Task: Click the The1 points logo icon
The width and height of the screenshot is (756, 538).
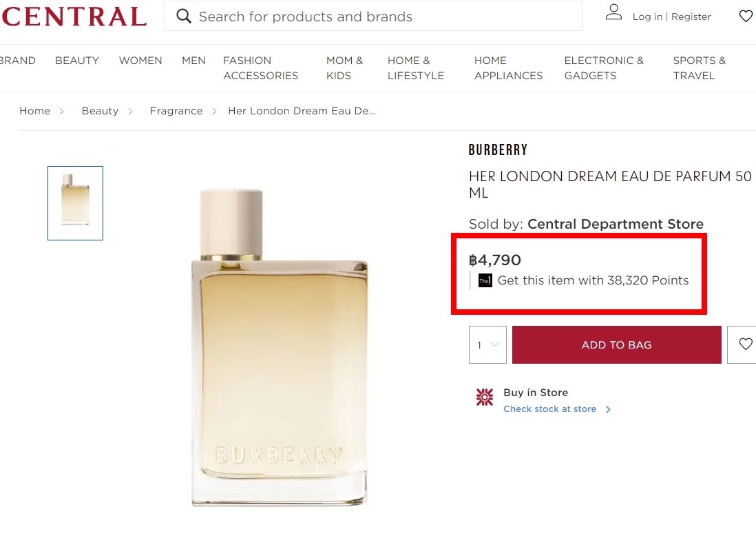Action: [485, 280]
